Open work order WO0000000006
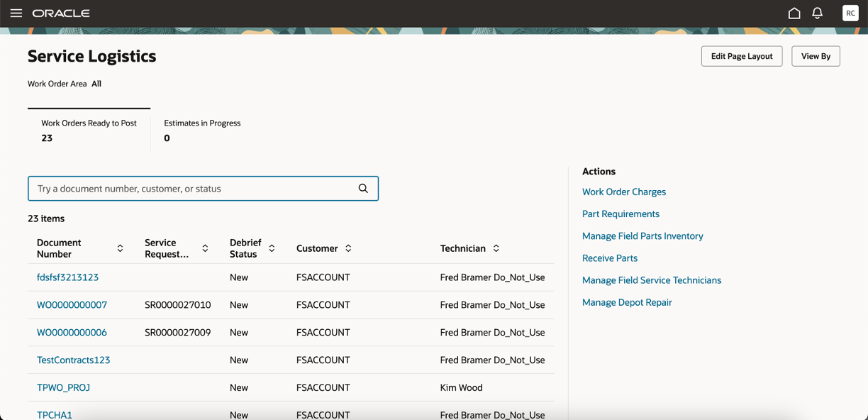The height and width of the screenshot is (420, 868). tap(72, 333)
